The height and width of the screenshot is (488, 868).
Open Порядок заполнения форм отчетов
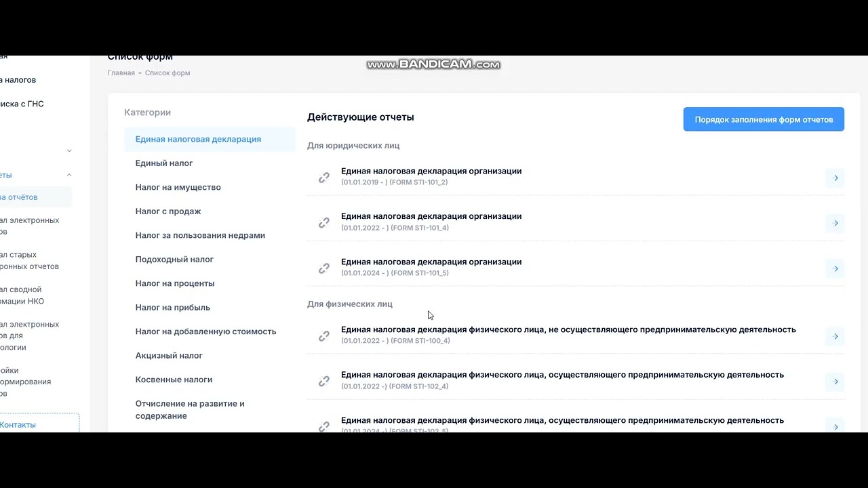[x=764, y=119]
